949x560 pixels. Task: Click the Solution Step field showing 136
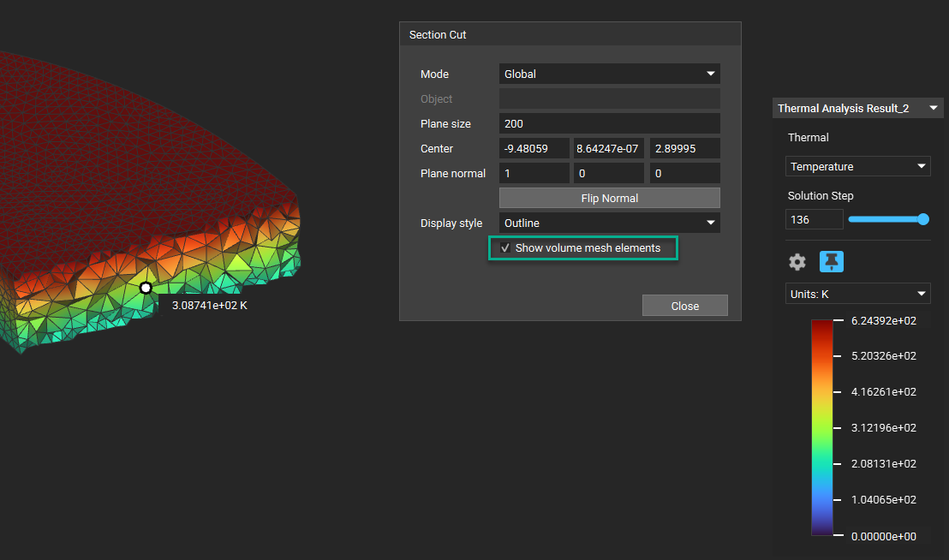click(814, 219)
